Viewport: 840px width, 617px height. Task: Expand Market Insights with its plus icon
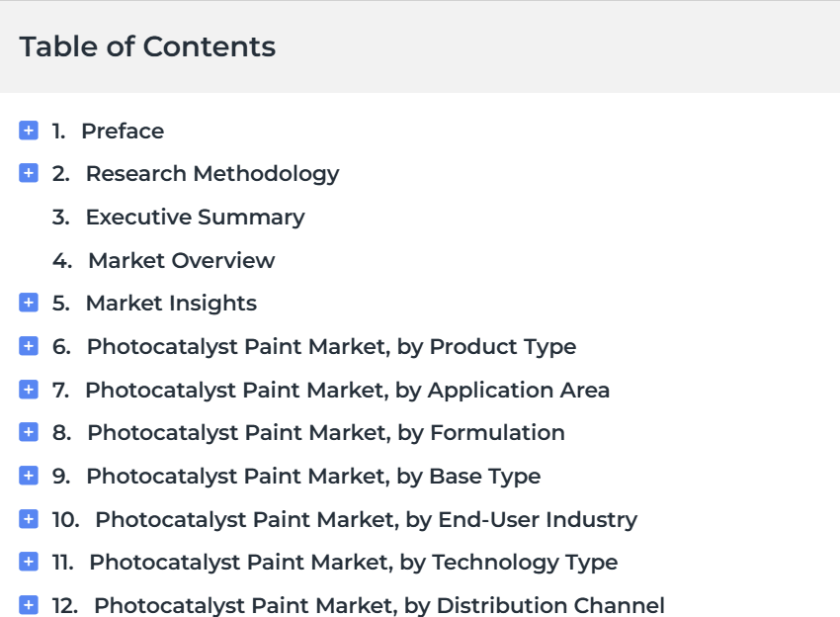(29, 303)
